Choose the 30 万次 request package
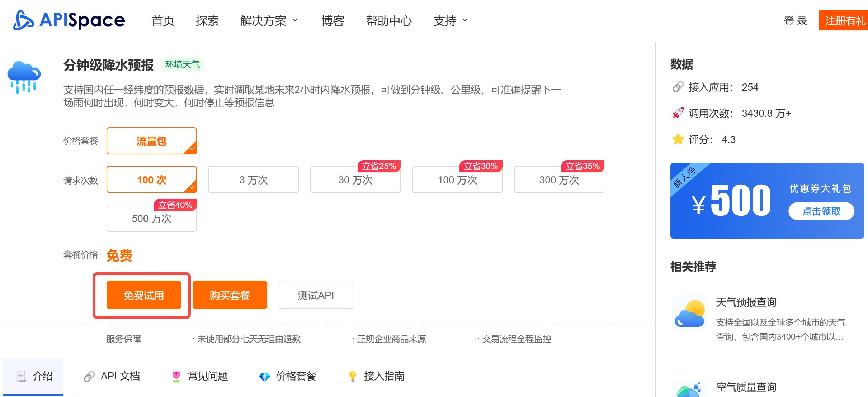Viewport: 868px width, 397px height. click(x=355, y=180)
